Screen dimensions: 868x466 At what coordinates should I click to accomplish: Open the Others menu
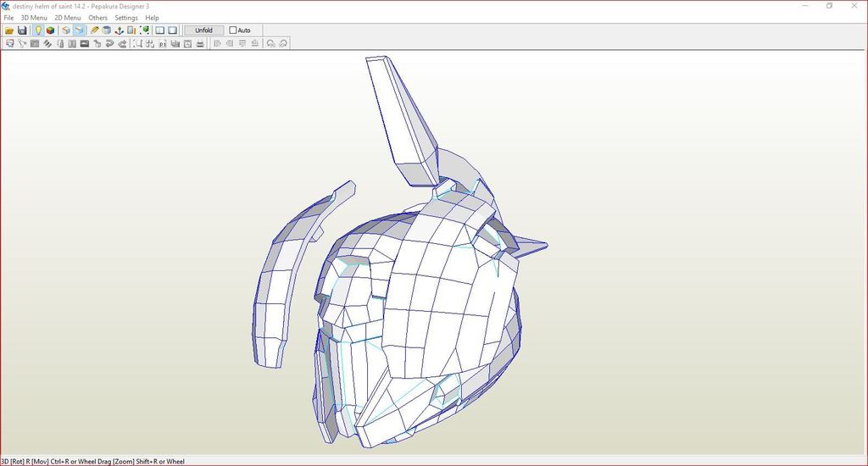coord(98,18)
